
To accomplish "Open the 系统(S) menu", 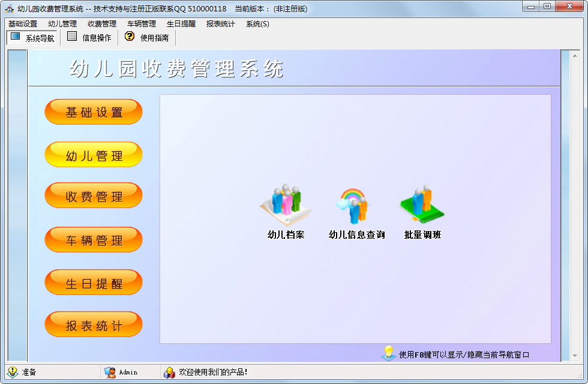I will pyautogui.click(x=257, y=24).
